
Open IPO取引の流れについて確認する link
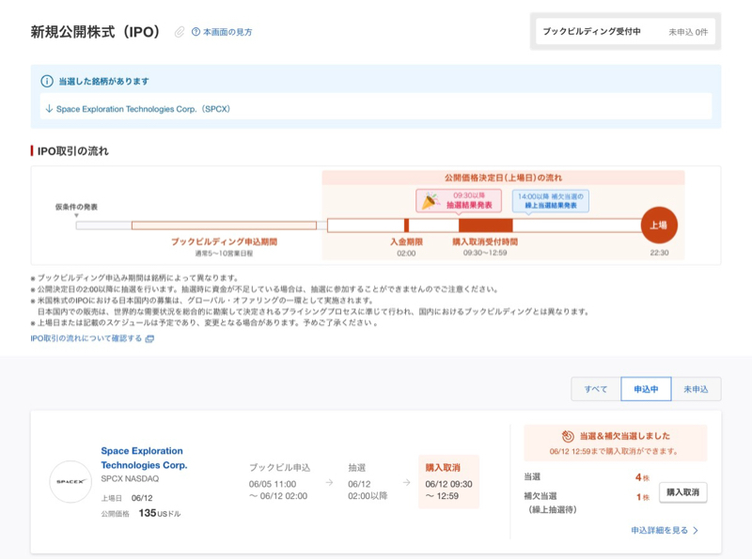86,338
